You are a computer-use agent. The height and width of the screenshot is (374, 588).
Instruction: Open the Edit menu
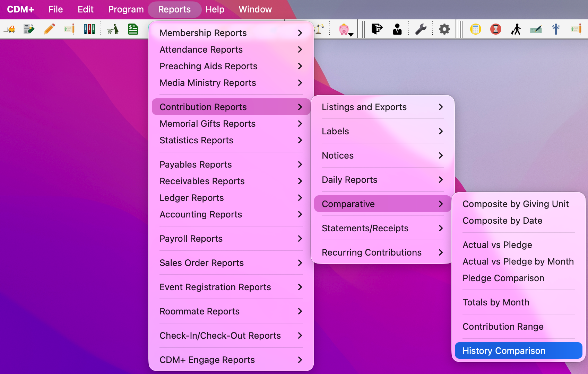pyautogui.click(x=86, y=9)
